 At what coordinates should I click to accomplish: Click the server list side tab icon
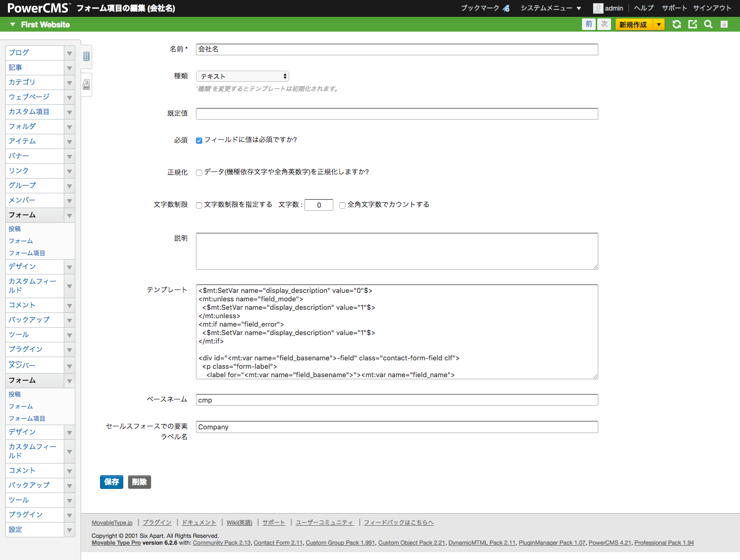(x=86, y=56)
